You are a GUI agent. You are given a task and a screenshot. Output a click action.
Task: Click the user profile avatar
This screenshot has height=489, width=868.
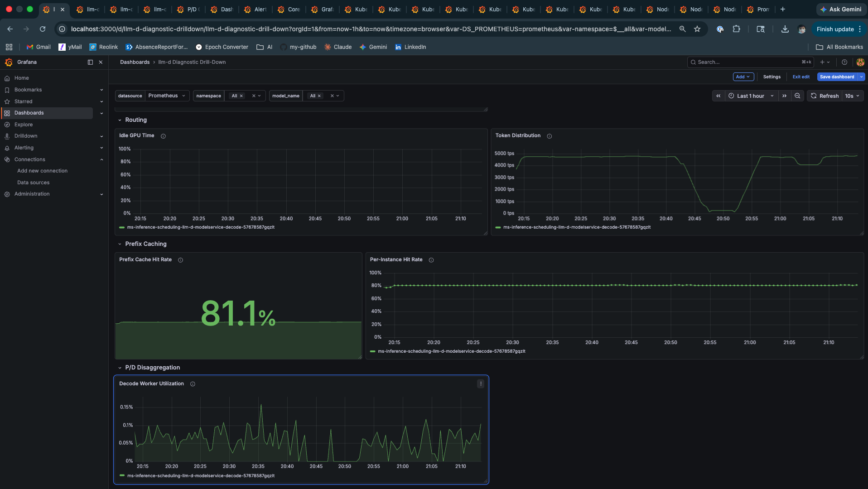pyautogui.click(x=860, y=62)
